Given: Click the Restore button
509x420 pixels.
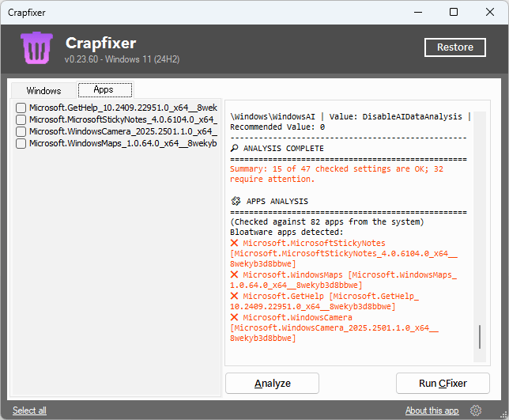Looking at the screenshot, I should [454, 47].
